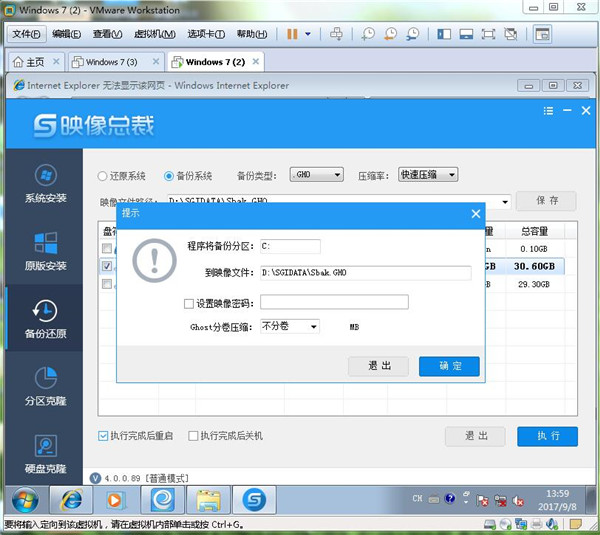
Task: Toggle the 执行完成后重启 checkbox
Action: (103, 436)
